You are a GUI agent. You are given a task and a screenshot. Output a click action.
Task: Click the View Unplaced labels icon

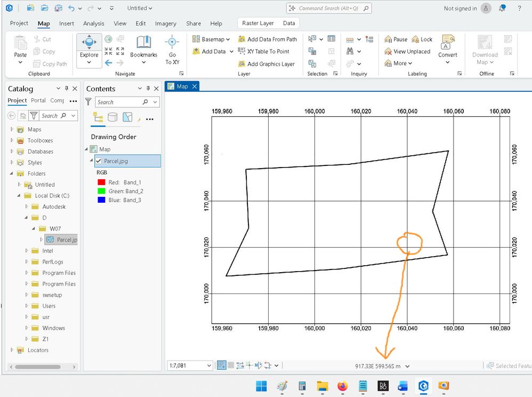(389, 51)
